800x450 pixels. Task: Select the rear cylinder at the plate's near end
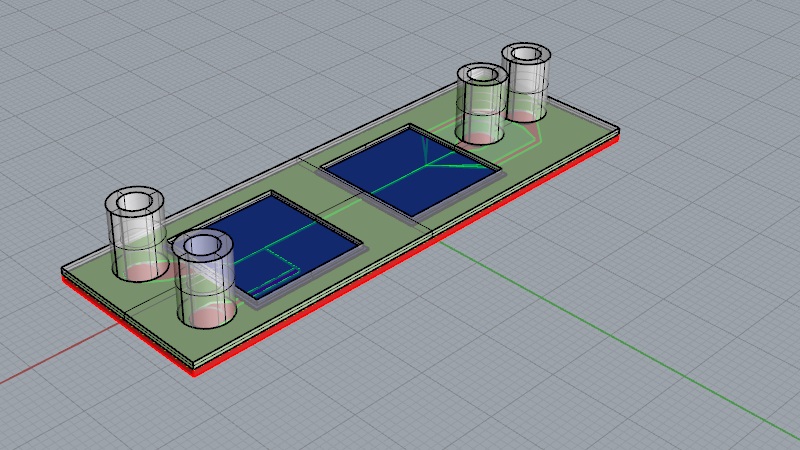point(136,233)
